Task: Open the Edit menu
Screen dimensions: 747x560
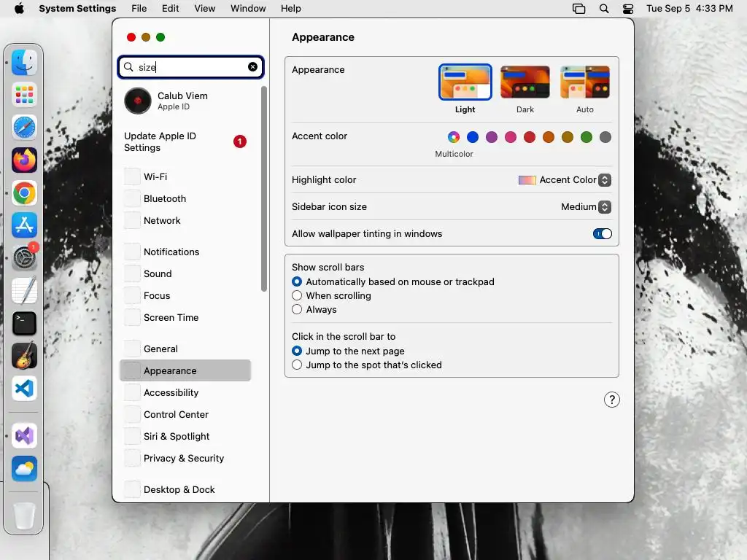Action: 170,8
